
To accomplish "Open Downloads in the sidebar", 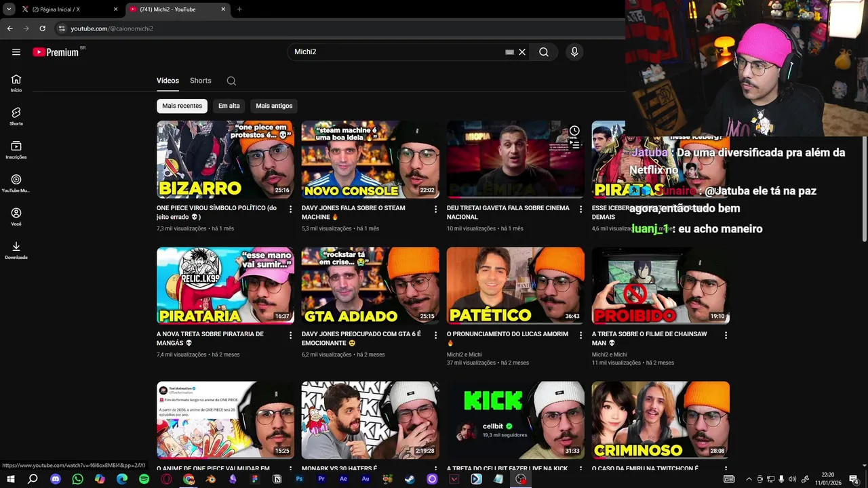I will (x=16, y=250).
